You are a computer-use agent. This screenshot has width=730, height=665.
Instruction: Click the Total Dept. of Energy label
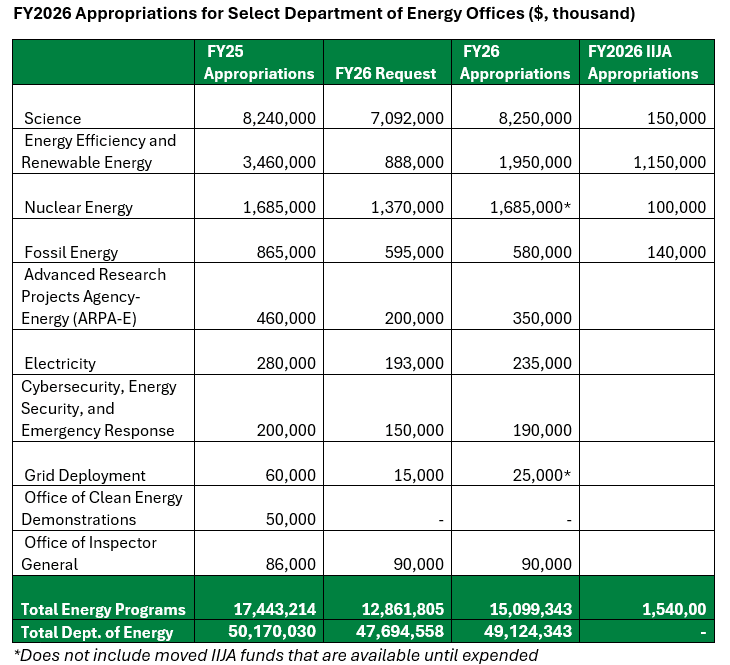(x=98, y=632)
